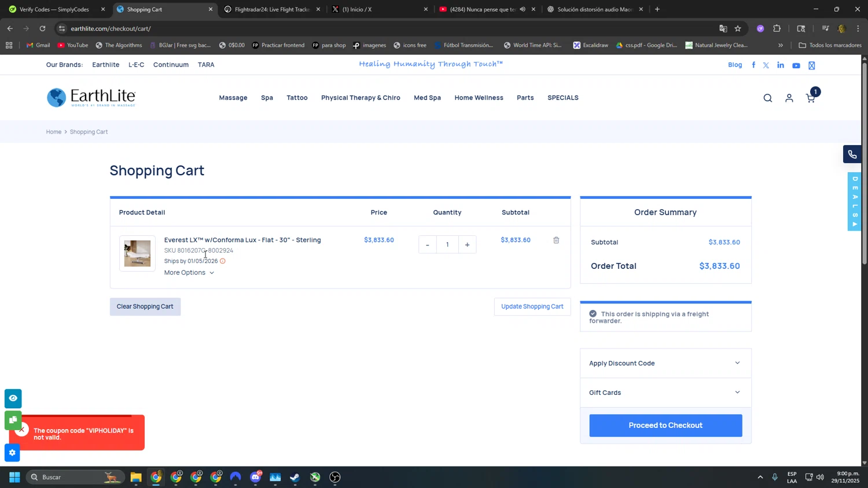Image resolution: width=868 pixels, height=488 pixels.
Task: Open Spa menu
Action: [267, 98]
